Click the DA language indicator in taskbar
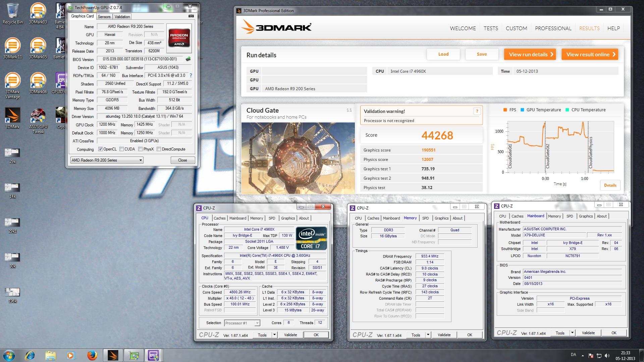Screen dimensions: 644x362 [574, 355]
